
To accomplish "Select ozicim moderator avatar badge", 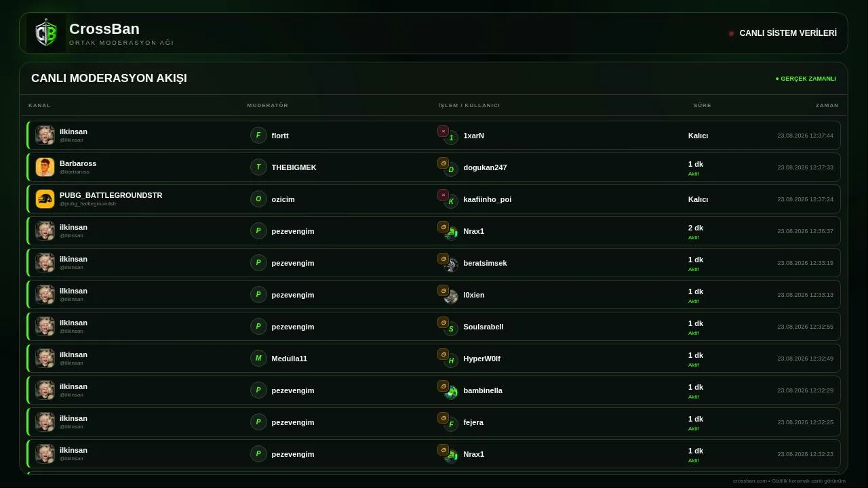I will point(258,199).
